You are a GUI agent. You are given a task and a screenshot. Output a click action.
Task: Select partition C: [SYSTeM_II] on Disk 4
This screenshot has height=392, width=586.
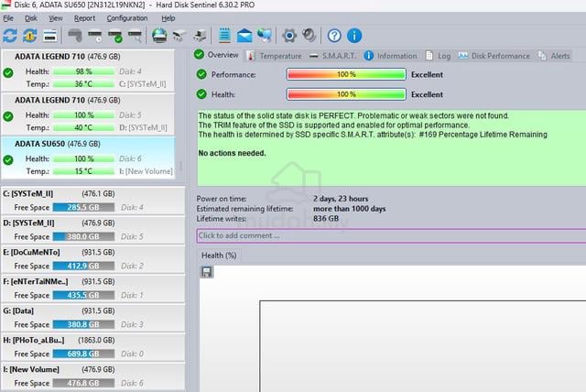pos(92,201)
